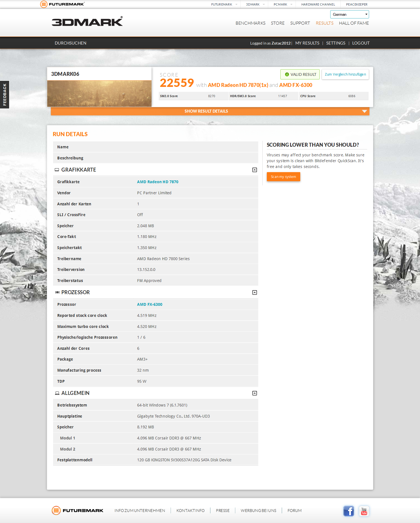Click Treiberversion value 13.152.0.0

(146, 270)
